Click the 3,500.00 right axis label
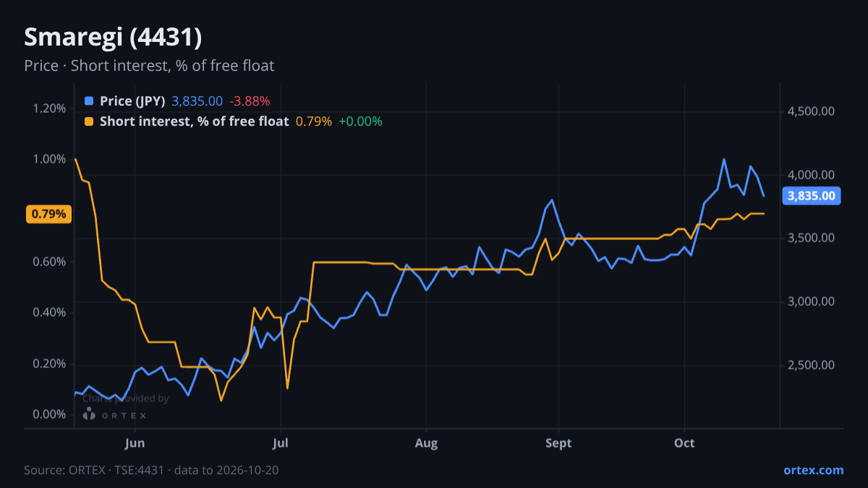The image size is (868, 488). point(812,238)
